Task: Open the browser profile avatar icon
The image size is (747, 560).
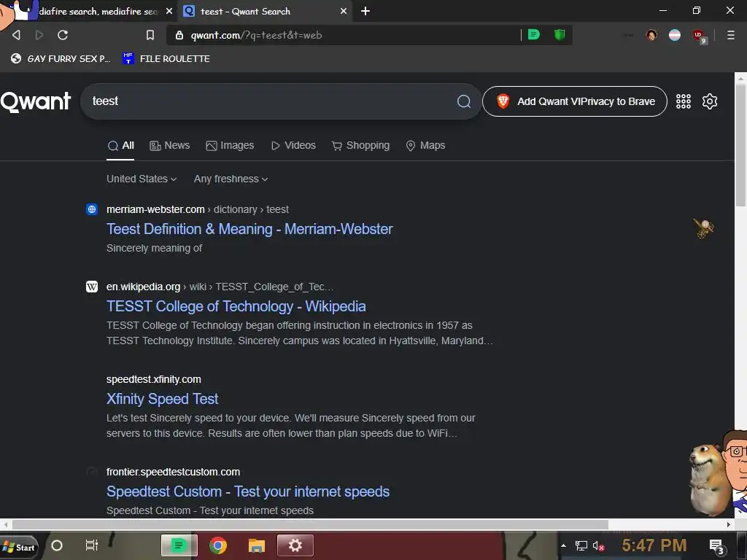Action: click(x=651, y=35)
